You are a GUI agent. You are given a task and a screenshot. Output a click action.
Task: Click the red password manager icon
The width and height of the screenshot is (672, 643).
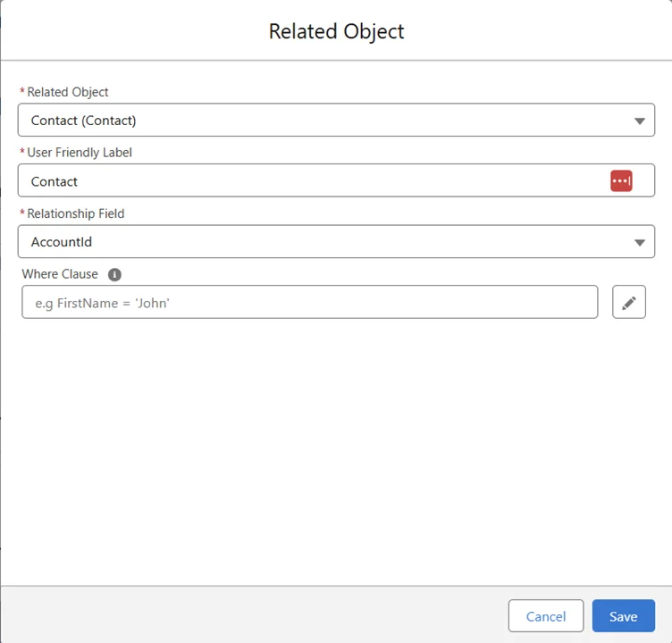[621, 181]
